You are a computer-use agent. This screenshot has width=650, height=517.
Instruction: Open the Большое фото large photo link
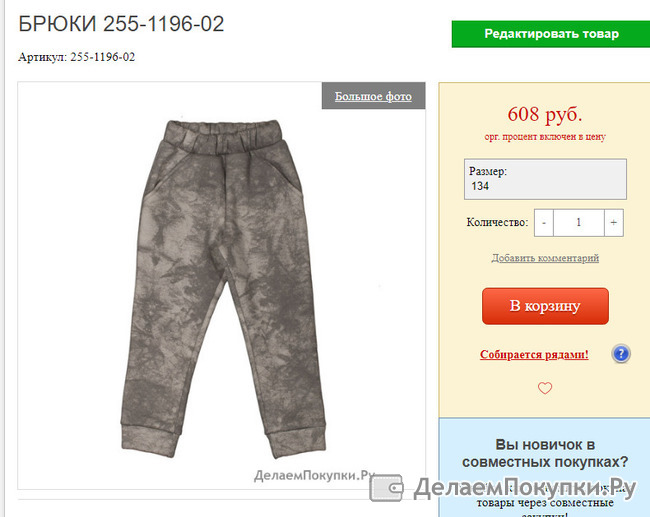373,96
